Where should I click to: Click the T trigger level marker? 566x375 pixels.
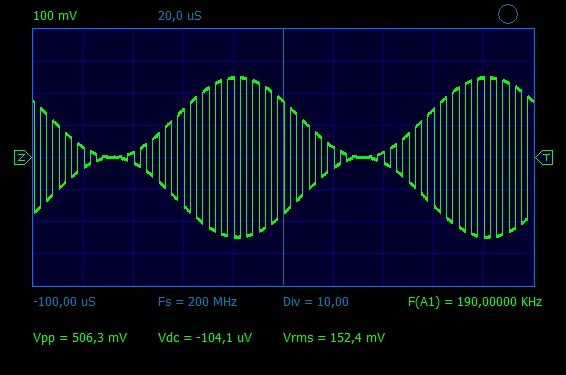(x=544, y=158)
